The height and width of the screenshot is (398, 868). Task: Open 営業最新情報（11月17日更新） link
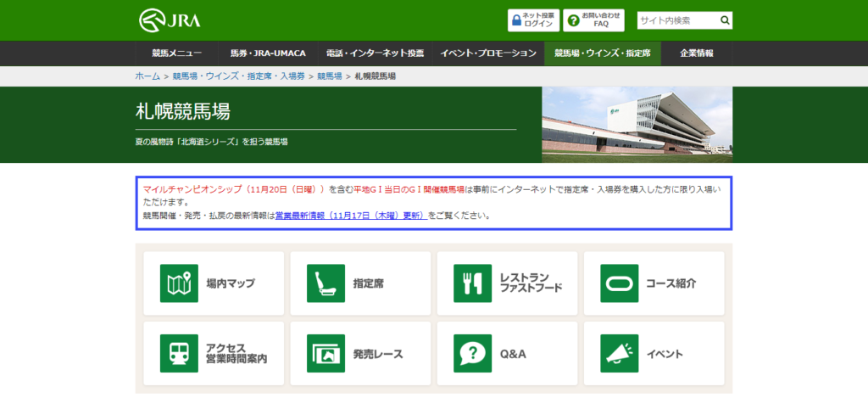click(350, 215)
